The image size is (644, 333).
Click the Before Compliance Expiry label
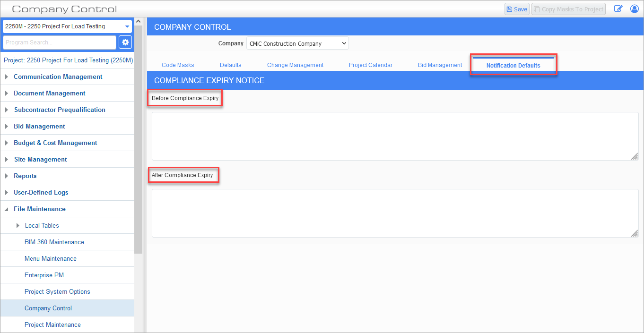pos(185,98)
